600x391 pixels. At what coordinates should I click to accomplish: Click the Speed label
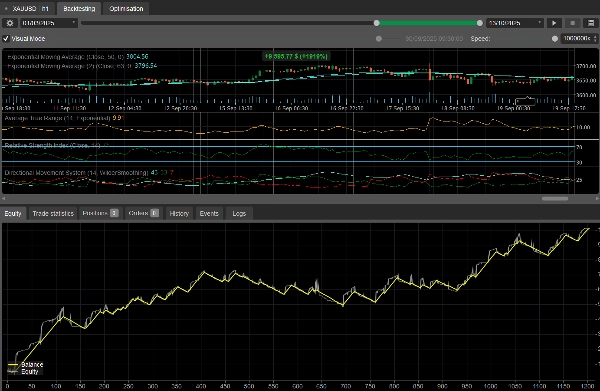click(x=480, y=39)
